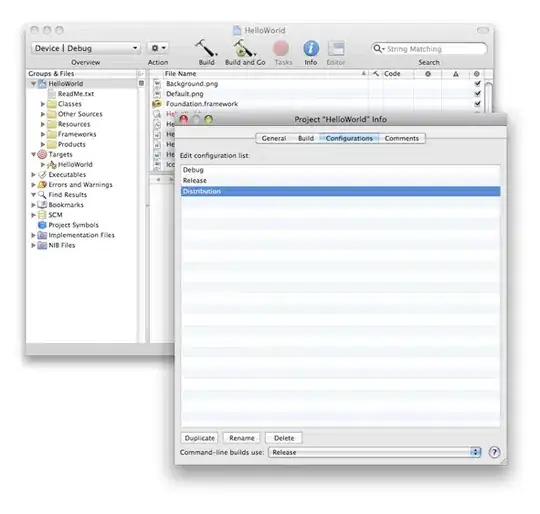Image resolution: width=540 pixels, height=514 pixels.
Task: Select the Configurations tab
Action: 349,138
